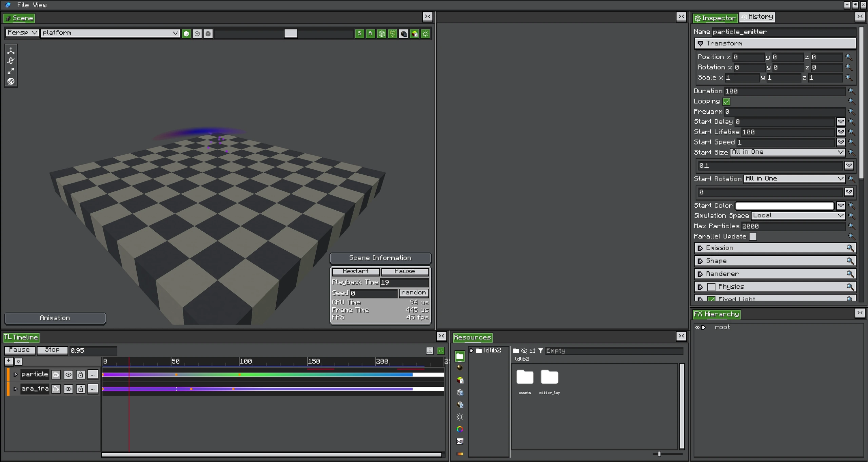868x462 pixels.
Task: Click the green loop icon in Timeline
Action: click(x=441, y=351)
